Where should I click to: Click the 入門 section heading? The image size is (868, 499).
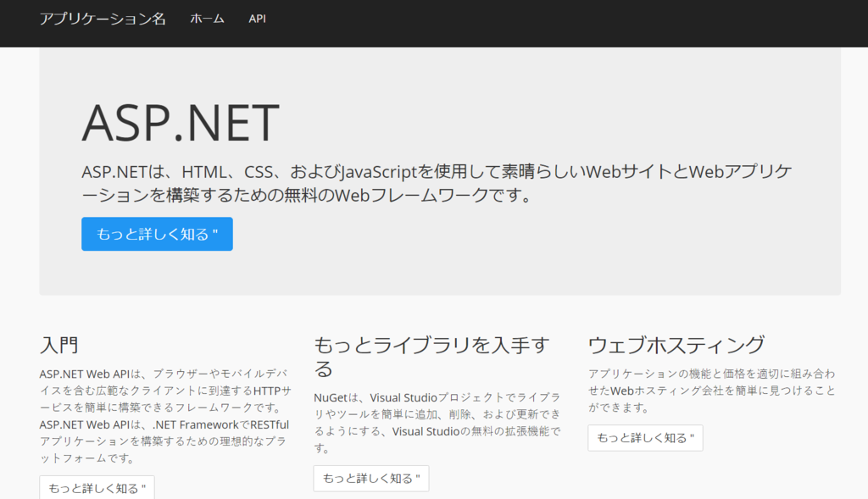(58, 345)
